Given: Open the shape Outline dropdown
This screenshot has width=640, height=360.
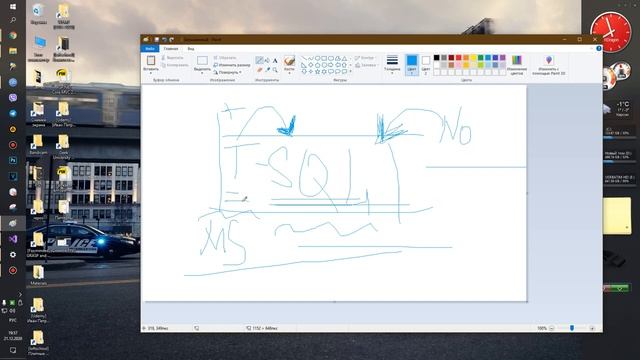Looking at the screenshot, I should tap(366, 58).
